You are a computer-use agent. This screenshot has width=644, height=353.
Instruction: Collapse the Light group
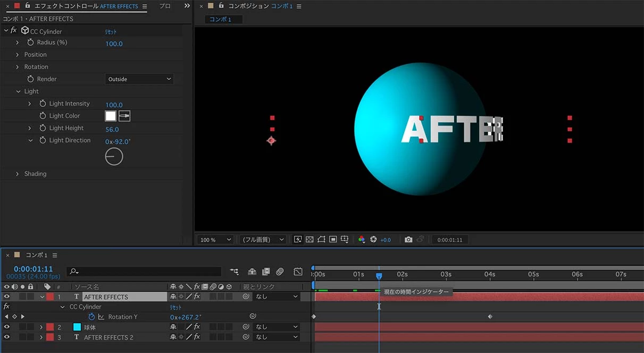click(18, 91)
